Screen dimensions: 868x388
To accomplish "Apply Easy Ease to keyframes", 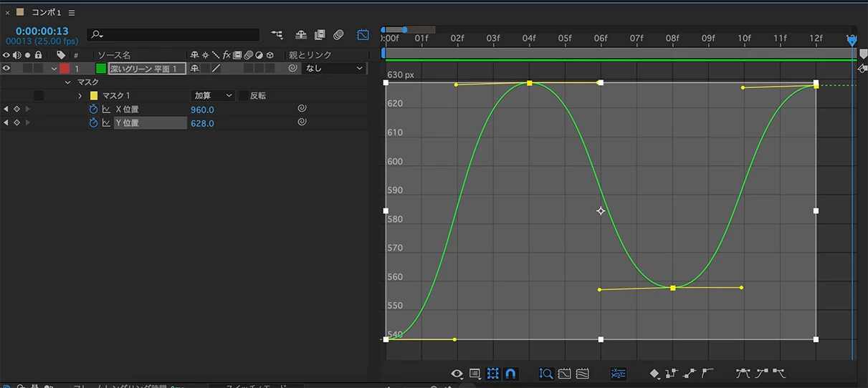I will pyautogui.click(x=743, y=373).
